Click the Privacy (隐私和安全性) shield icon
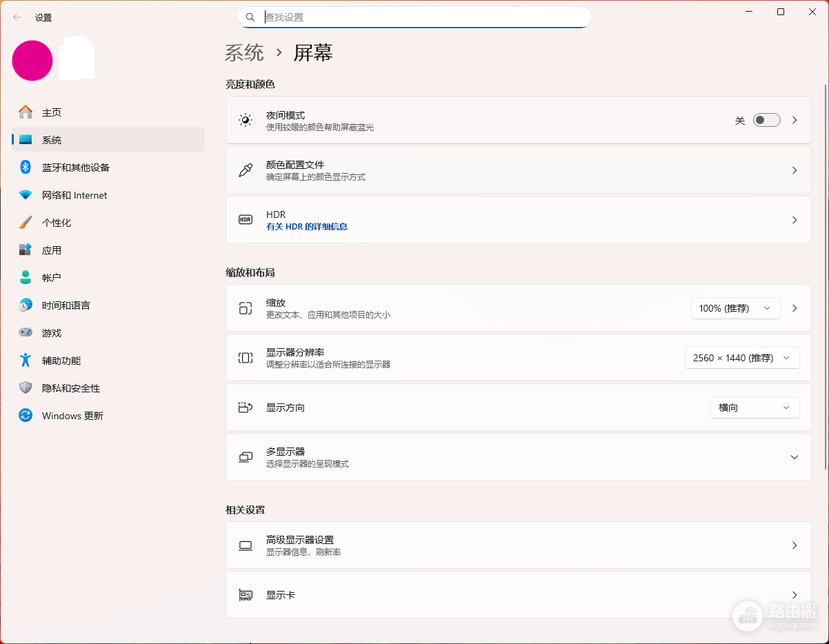This screenshot has width=829, height=644. [x=26, y=388]
